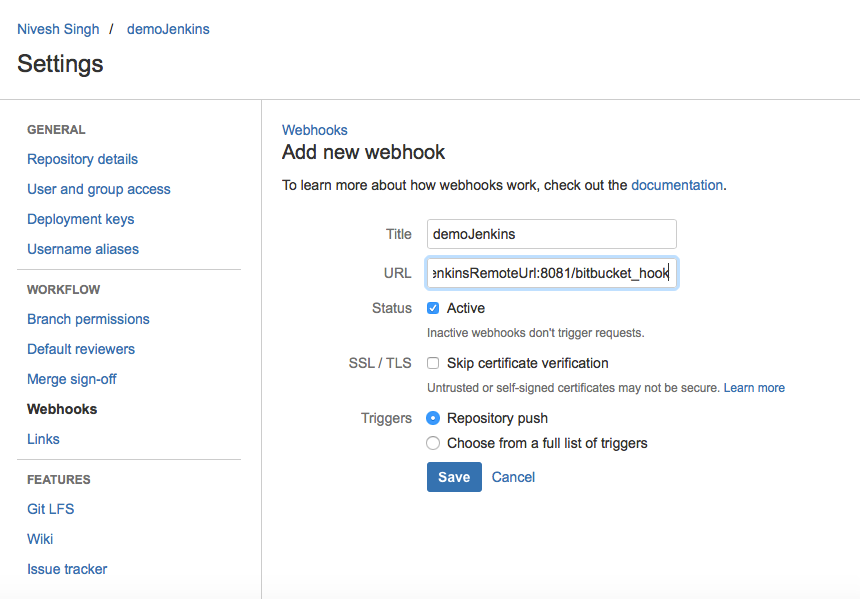The height and width of the screenshot is (599, 860).
Task: Focus the URL input field
Action: (551, 273)
